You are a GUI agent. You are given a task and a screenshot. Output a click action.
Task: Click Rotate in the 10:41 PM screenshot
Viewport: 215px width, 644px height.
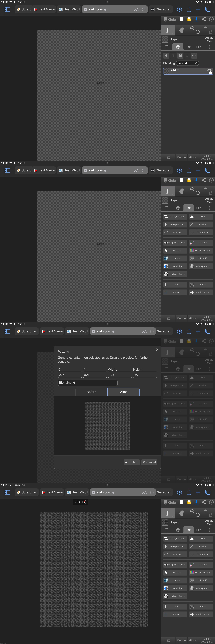[175, 554]
